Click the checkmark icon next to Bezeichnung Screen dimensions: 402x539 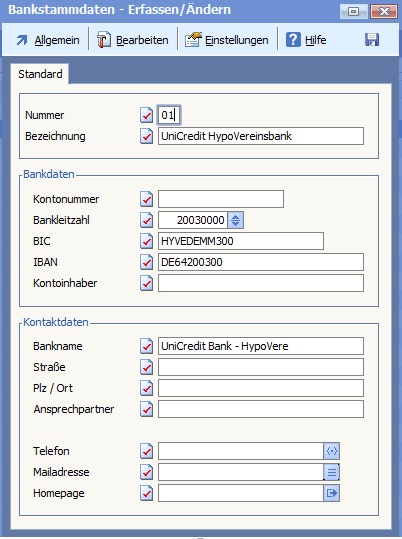coord(146,136)
